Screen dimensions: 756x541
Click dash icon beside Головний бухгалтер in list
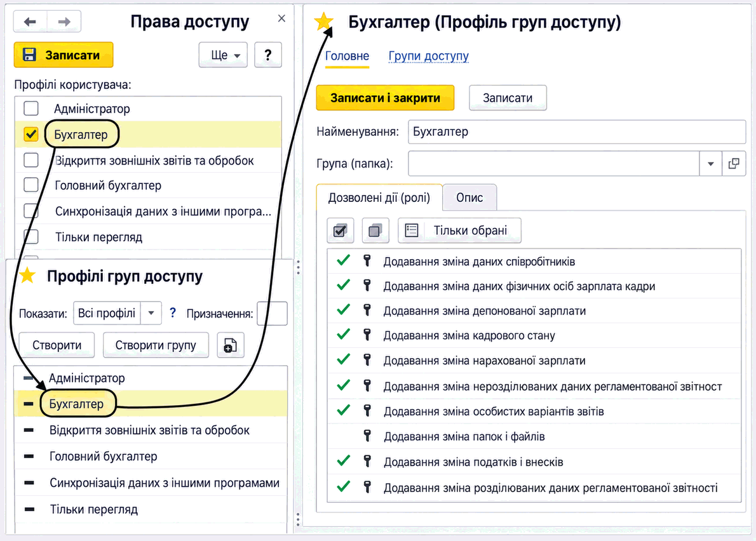coord(29,456)
